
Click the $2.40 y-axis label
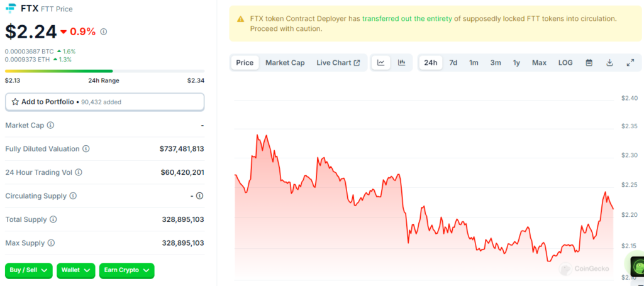click(630, 97)
